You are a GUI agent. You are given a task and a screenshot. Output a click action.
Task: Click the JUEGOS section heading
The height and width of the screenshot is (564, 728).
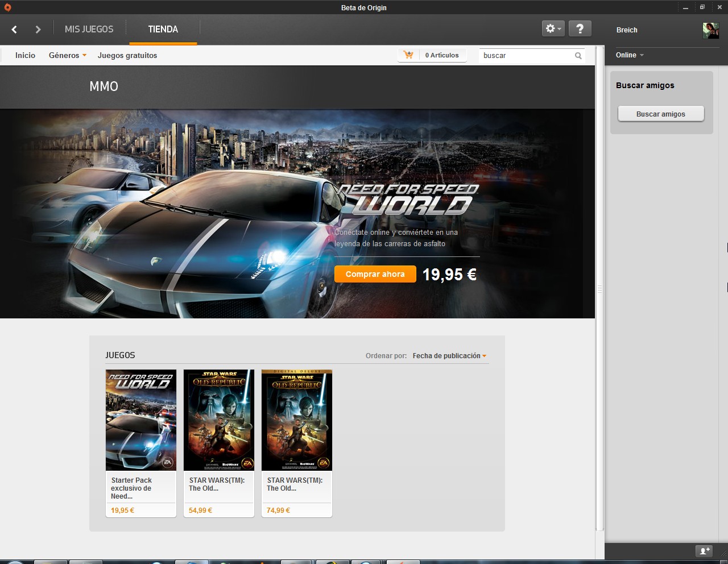click(x=120, y=355)
